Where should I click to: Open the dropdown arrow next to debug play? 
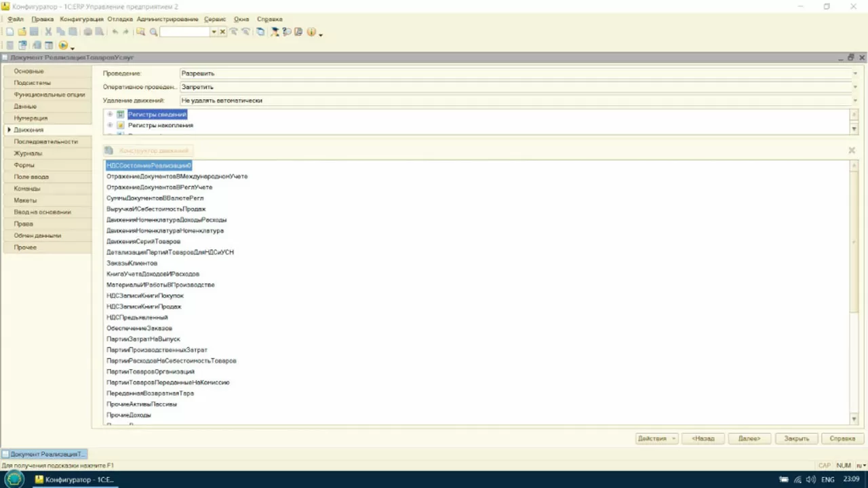coord(72,48)
